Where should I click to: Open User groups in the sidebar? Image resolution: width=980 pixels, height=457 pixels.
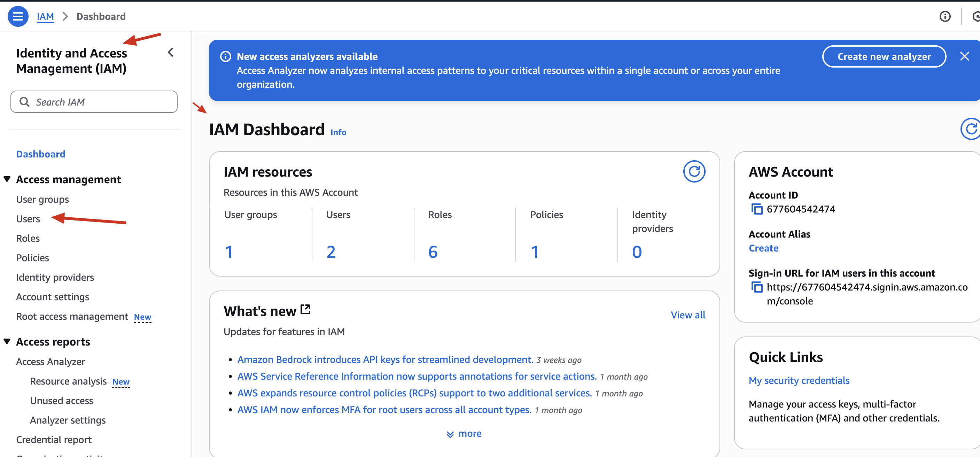coord(42,199)
